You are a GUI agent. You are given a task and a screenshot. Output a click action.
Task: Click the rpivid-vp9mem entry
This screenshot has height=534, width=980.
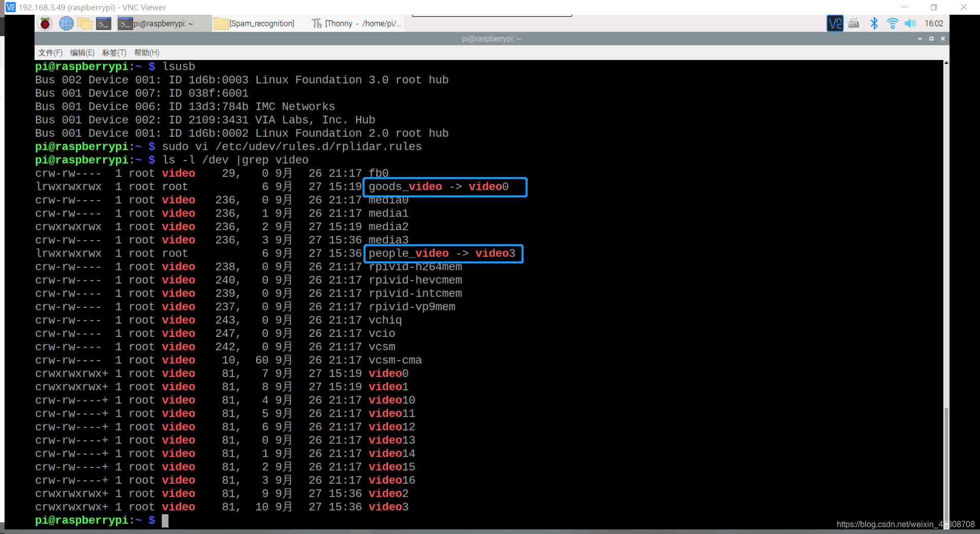point(412,307)
